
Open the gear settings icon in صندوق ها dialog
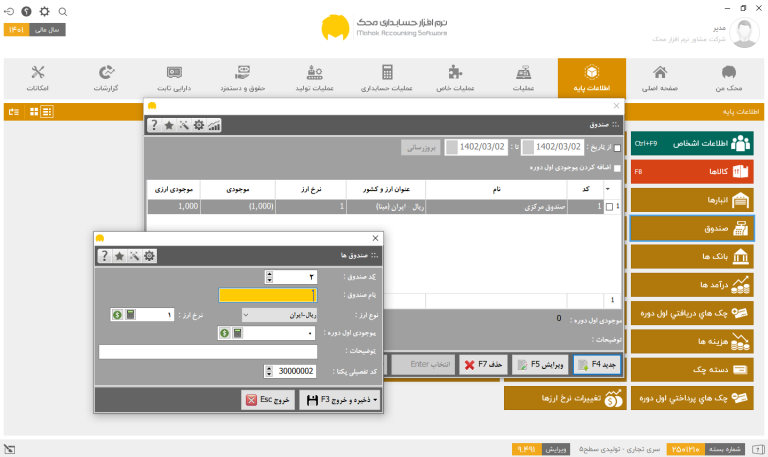pyautogui.click(x=149, y=256)
